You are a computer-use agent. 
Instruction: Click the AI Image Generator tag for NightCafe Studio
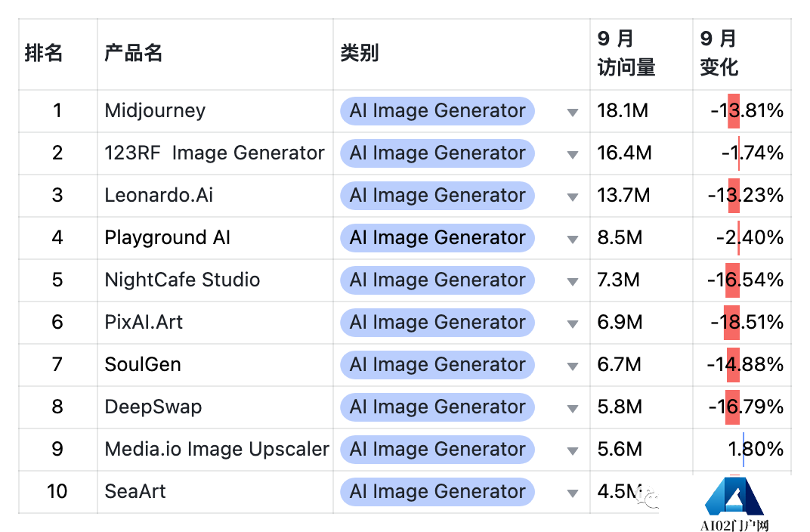click(437, 280)
